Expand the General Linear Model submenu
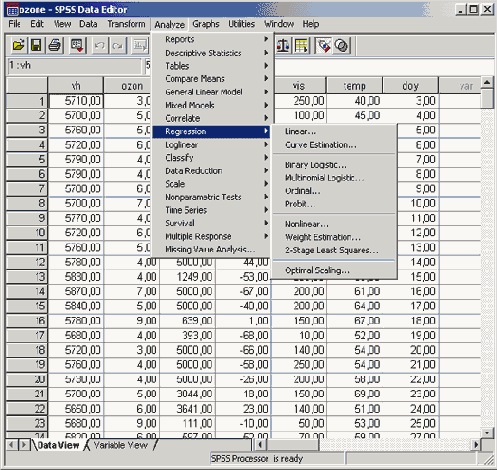Viewport: 497px width, 470px height. coord(211,92)
